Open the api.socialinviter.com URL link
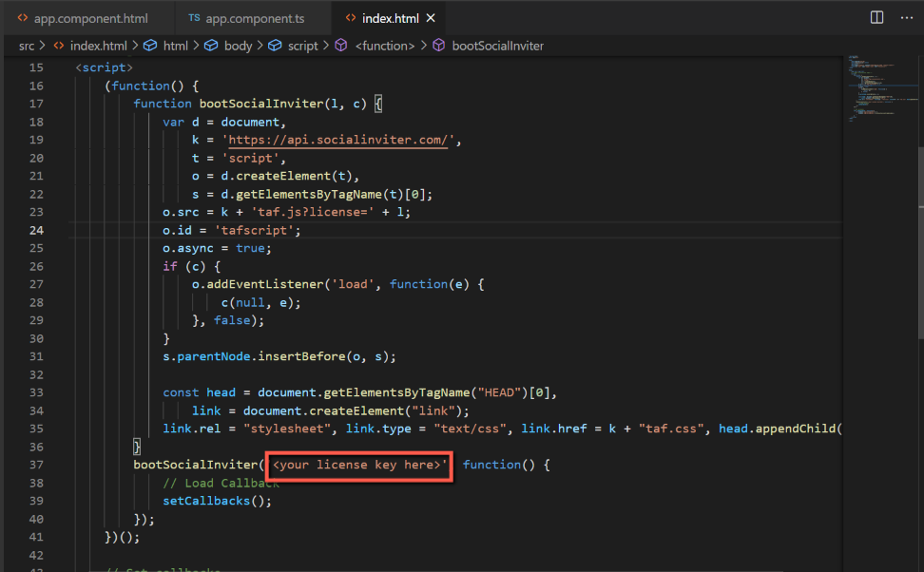Screen dimensions: 924x572 click(x=337, y=141)
